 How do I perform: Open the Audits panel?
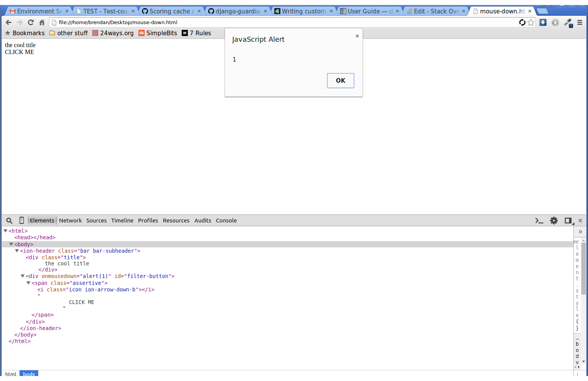pyautogui.click(x=203, y=221)
